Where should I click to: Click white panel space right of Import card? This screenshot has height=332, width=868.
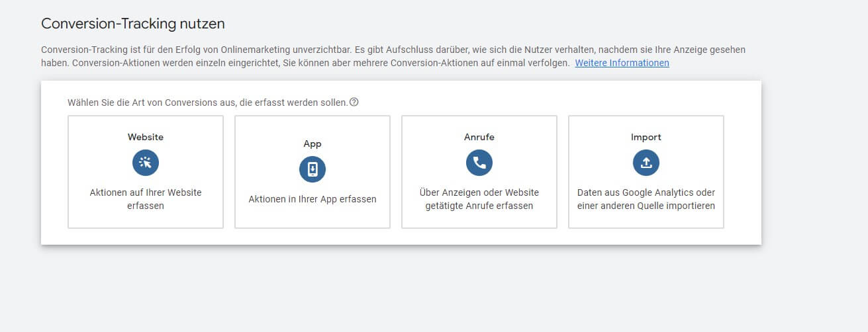click(x=742, y=172)
